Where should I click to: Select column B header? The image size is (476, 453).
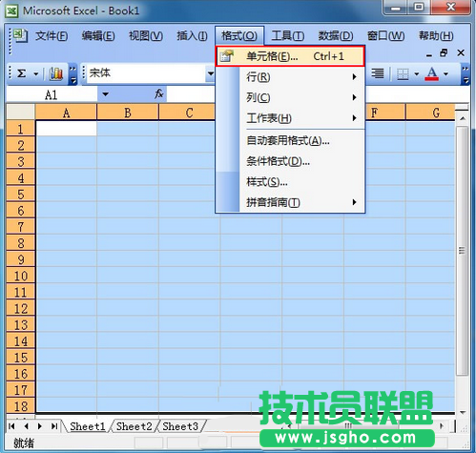128,113
